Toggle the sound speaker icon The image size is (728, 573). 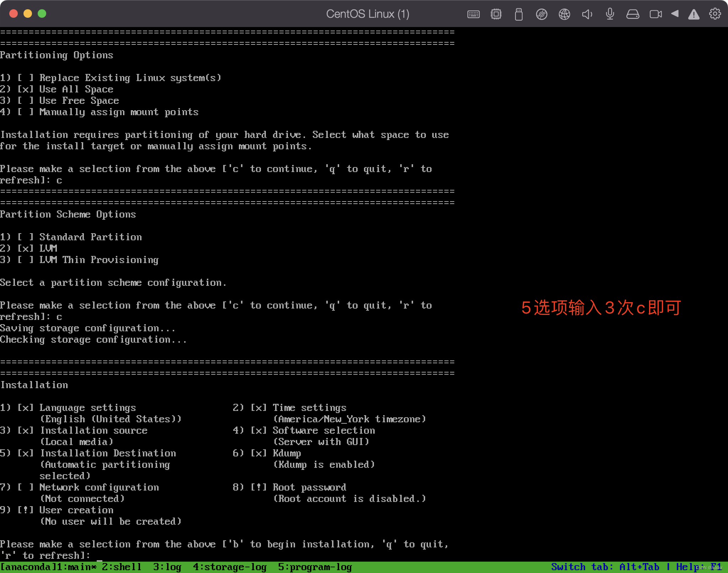pos(587,14)
